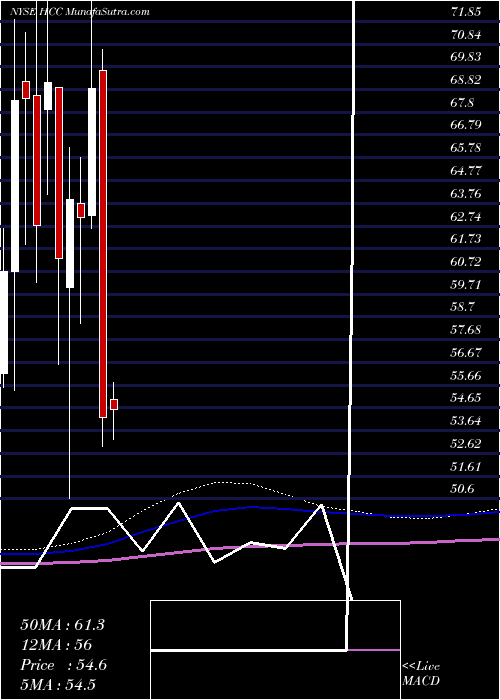Screen dimensions: 500x700
Task: Click the 55.66 price axis label
Action: click(x=466, y=376)
